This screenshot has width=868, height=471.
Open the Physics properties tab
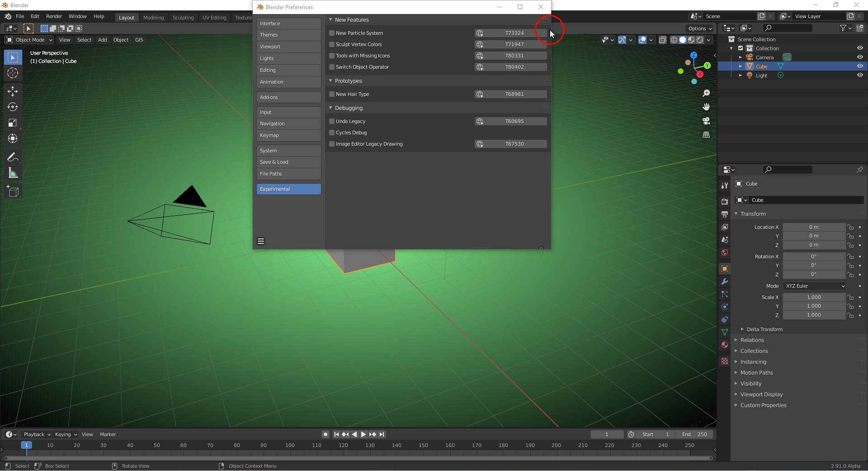(725, 307)
